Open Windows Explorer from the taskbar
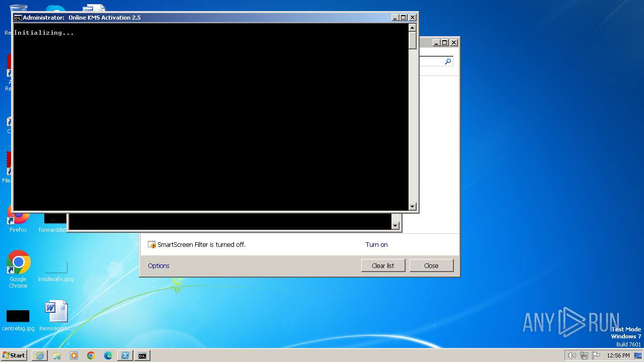 (57, 355)
